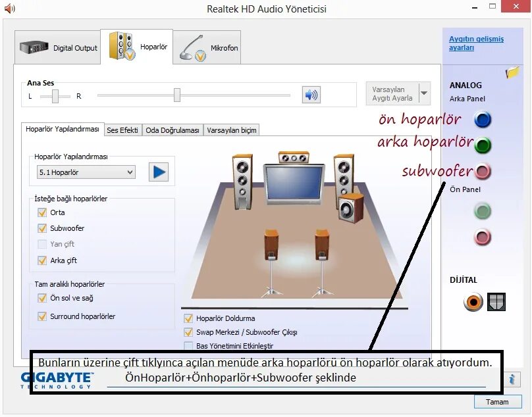
Task: Switch to the Digital Output tab
Action: click(x=57, y=47)
